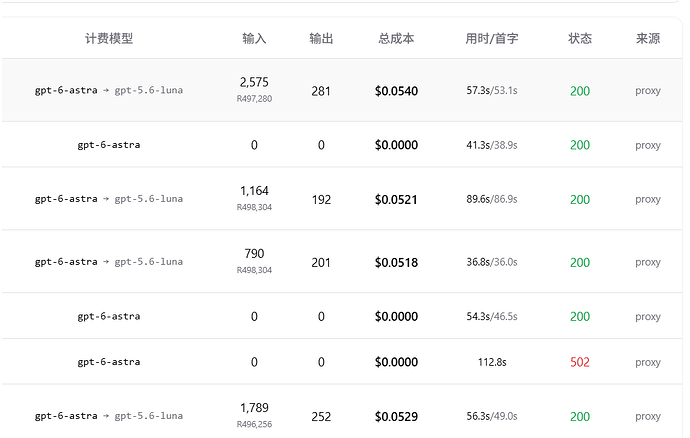
Task: Select the row with 54.3s/46.5s timing
Action: point(342,316)
